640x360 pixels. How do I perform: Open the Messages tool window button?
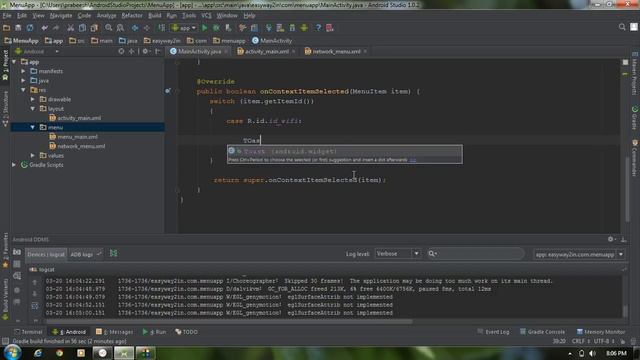[x=115, y=332]
